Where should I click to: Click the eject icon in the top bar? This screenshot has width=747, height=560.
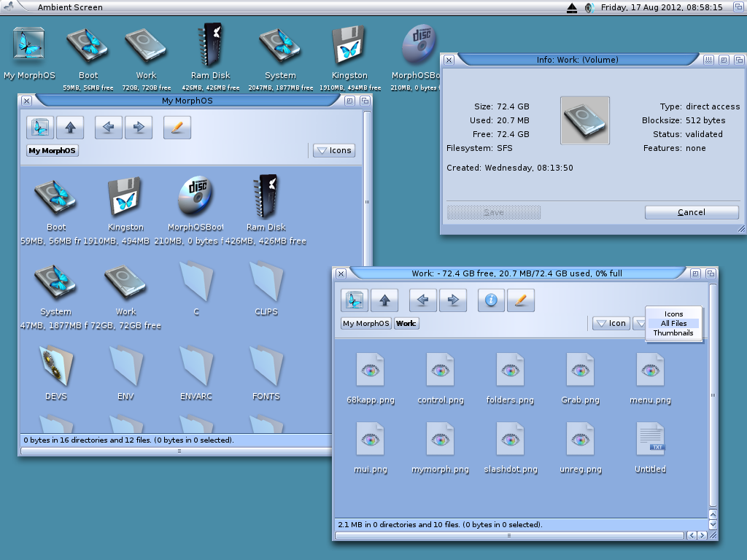572,7
